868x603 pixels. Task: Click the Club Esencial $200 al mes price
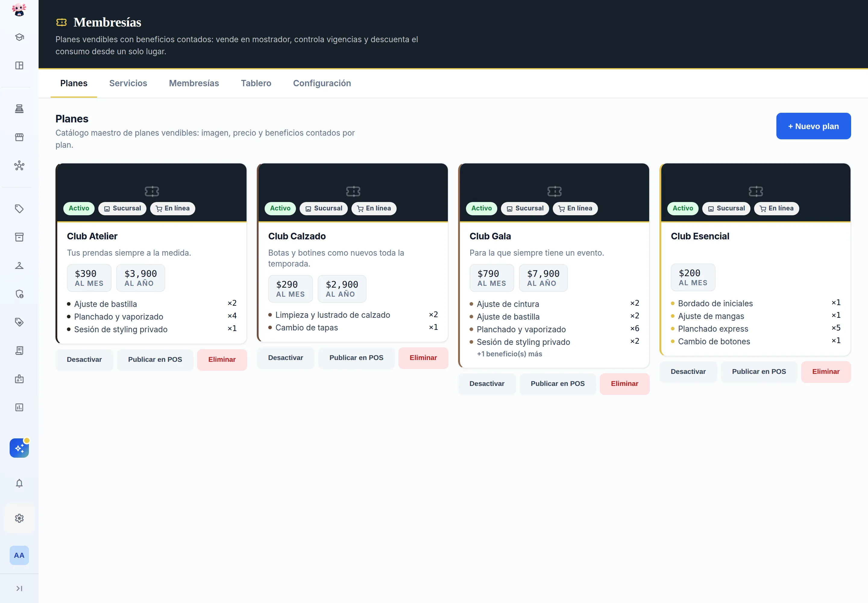[693, 278]
